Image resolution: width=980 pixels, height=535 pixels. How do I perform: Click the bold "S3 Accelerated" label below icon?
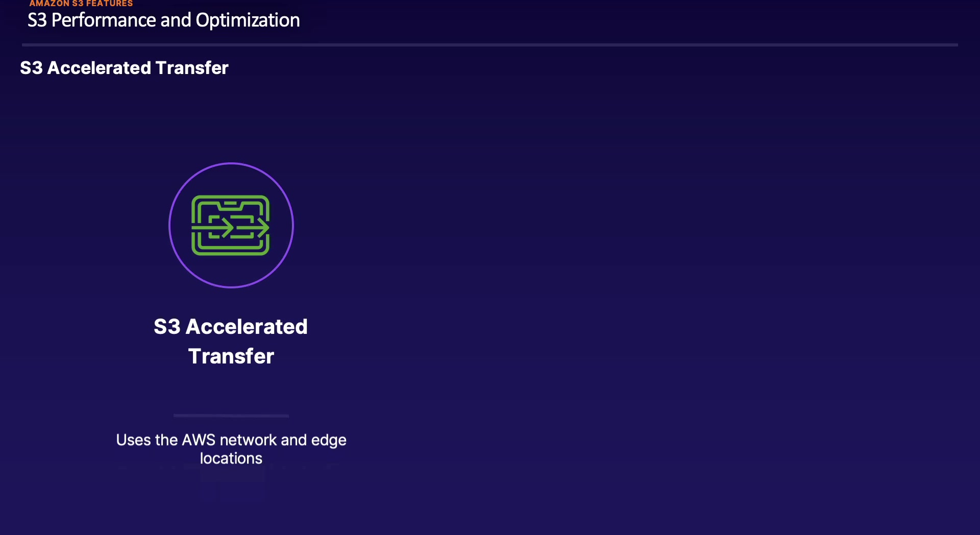tap(231, 327)
